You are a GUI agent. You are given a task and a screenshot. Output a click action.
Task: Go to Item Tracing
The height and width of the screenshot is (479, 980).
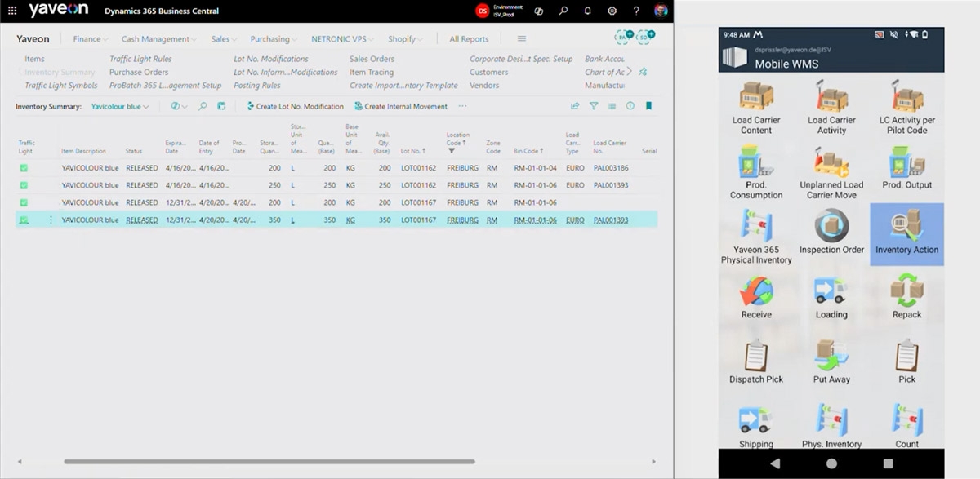[372, 72]
